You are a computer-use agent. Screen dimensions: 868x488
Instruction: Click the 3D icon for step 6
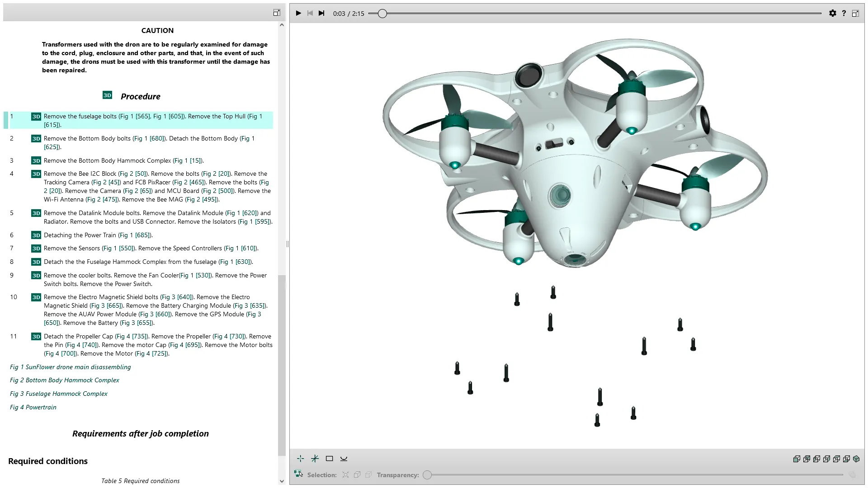tap(36, 235)
